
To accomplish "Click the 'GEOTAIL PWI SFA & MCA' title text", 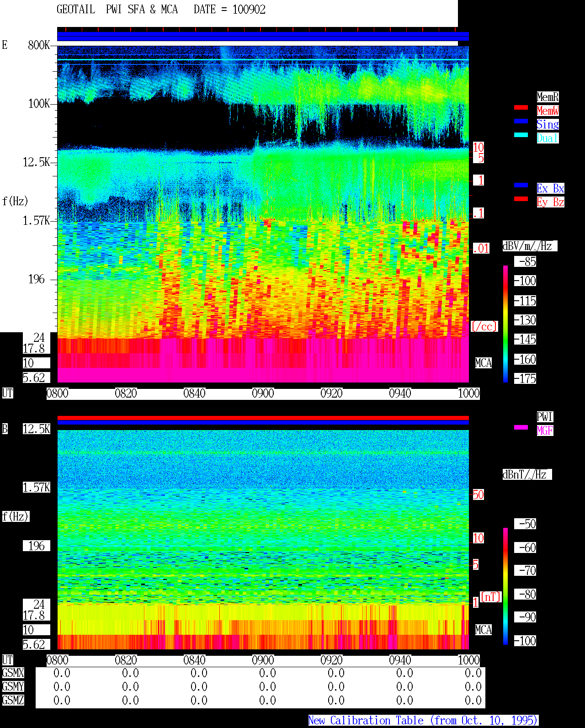I will (117, 10).
